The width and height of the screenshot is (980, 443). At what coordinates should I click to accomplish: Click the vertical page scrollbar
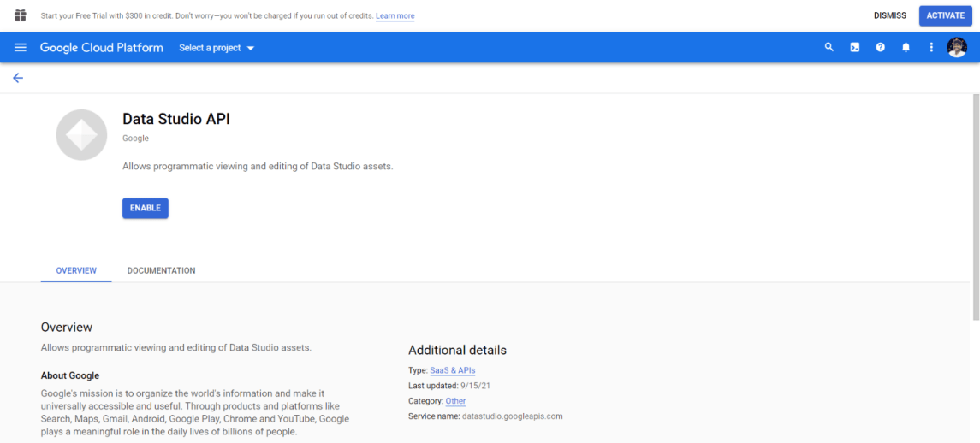click(x=976, y=206)
